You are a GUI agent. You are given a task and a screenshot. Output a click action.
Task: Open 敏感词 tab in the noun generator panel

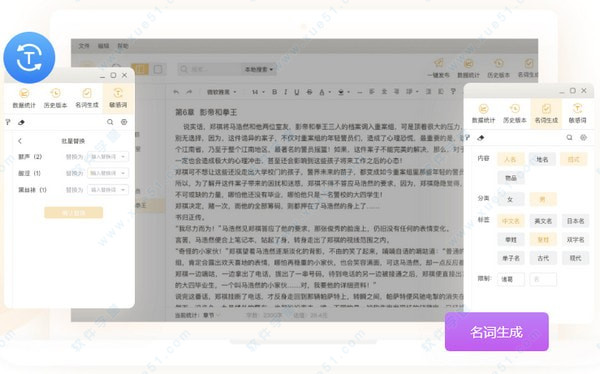[x=577, y=114]
